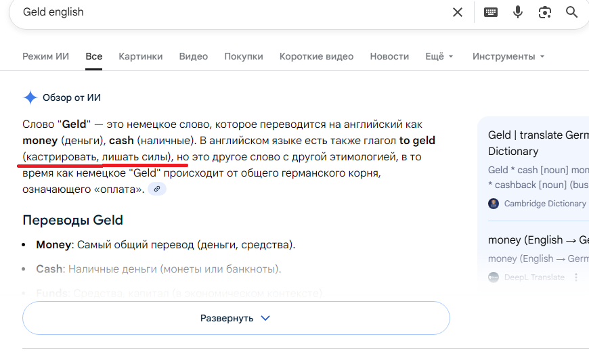Click the Cambridge Dictionary favicon
The height and width of the screenshot is (364, 589).
tap(494, 204)
